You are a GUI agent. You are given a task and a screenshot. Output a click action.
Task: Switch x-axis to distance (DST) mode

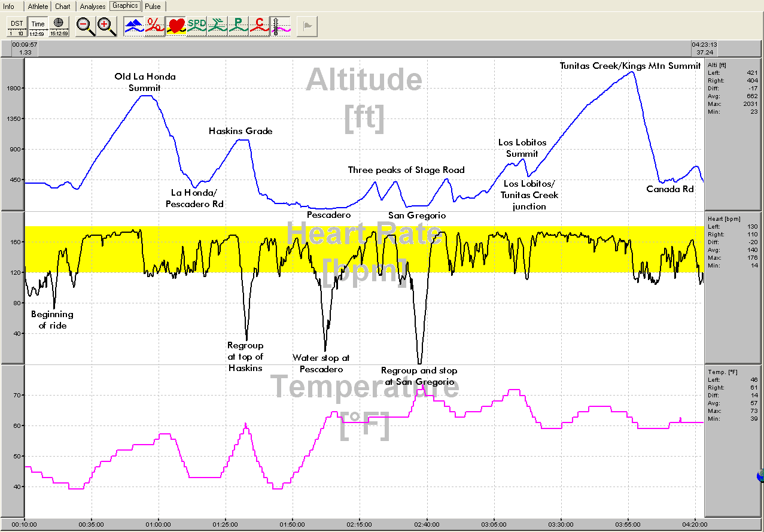17,27
